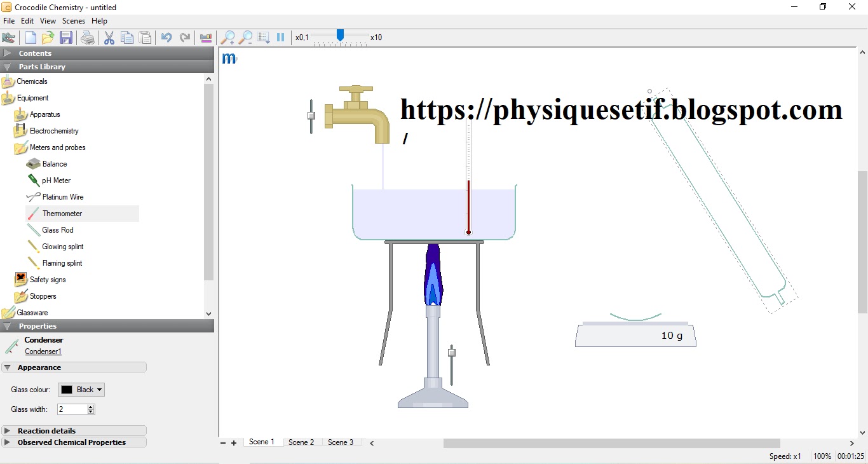Save the simulation with the floppy icon

[66, 38]
